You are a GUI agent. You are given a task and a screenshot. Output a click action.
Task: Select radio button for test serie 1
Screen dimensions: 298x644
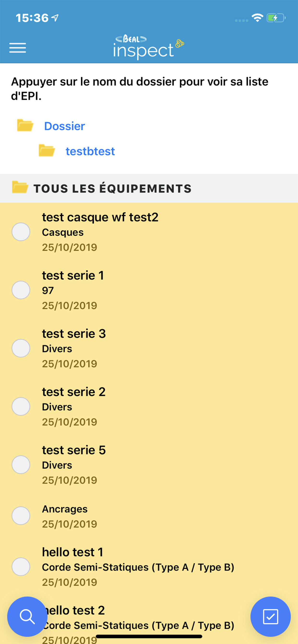21,290
